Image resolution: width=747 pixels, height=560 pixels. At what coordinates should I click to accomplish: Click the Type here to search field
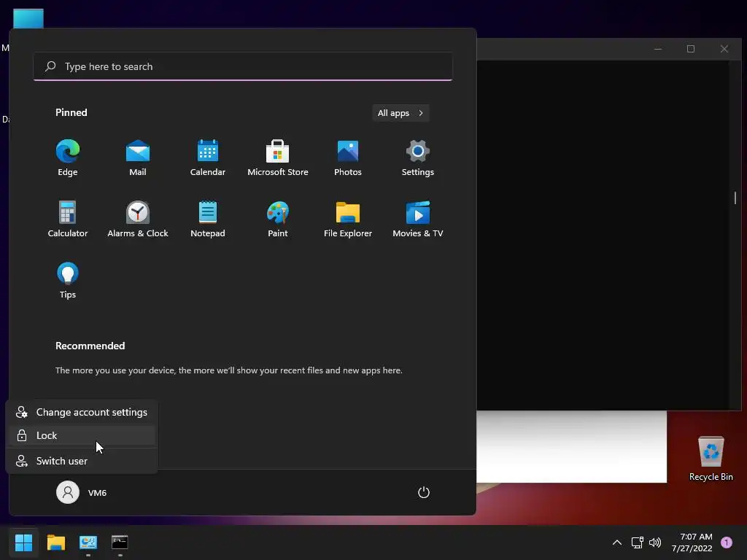(243, 66)
